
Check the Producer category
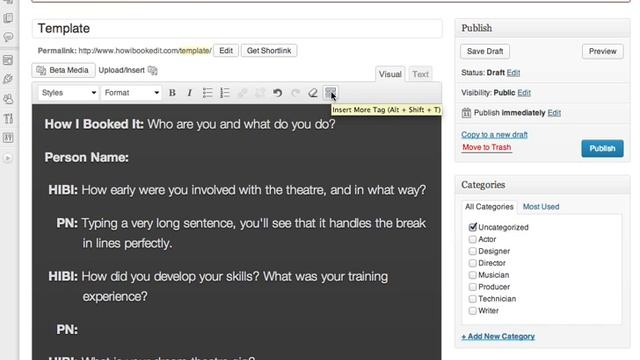pos(473,287)
